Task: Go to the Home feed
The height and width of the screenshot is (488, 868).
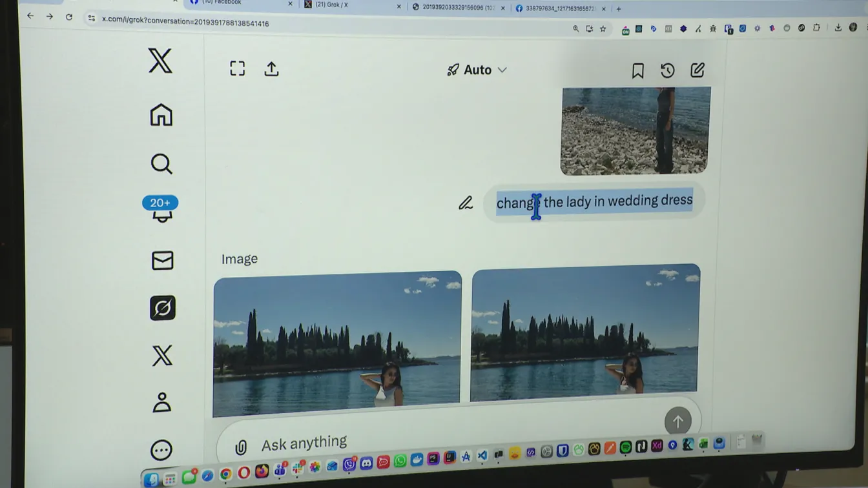Action: [x=161, y=115]
